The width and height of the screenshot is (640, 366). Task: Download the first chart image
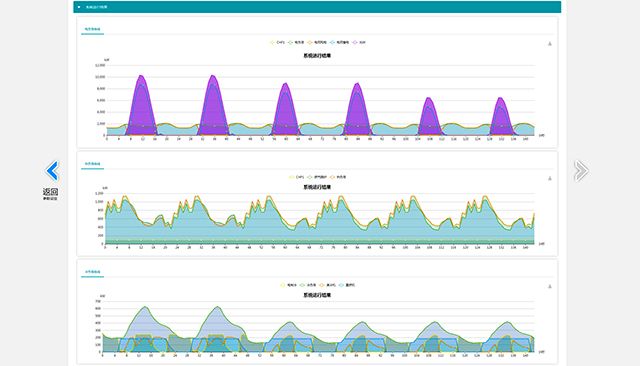(550, 44)
